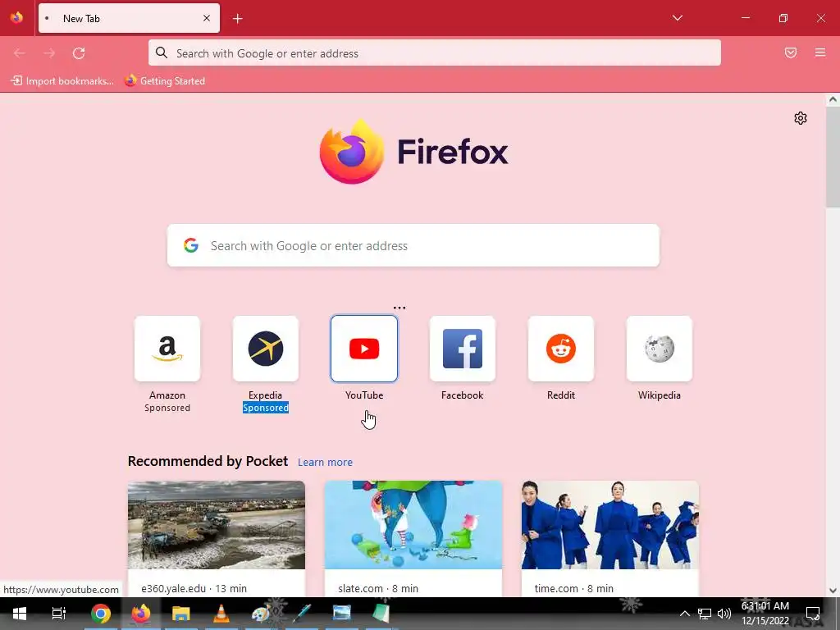The width and height of the screenshot is (840, 630).
Task: Click the highlighted Sponsored label under Expedia
Action: tap(266, 408)
